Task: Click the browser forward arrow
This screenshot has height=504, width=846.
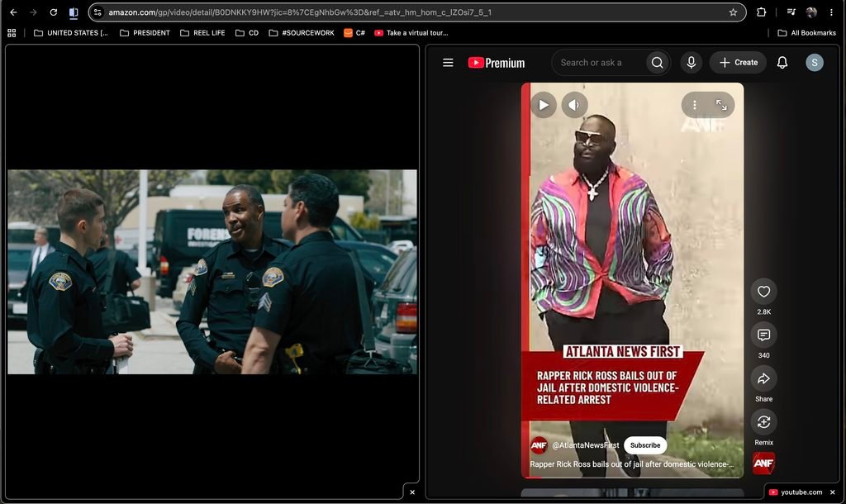Action: (x=33, y=12)
